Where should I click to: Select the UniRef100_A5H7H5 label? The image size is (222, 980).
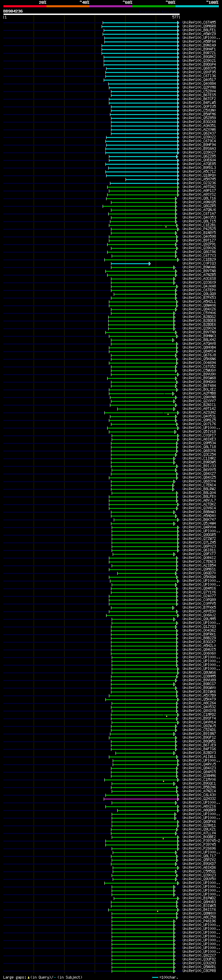(199, 179)
